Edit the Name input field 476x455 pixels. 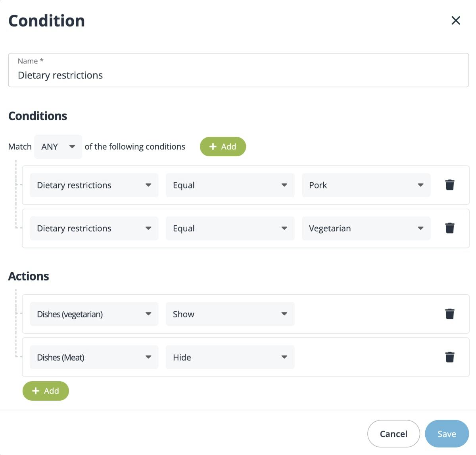coord(238,75)
